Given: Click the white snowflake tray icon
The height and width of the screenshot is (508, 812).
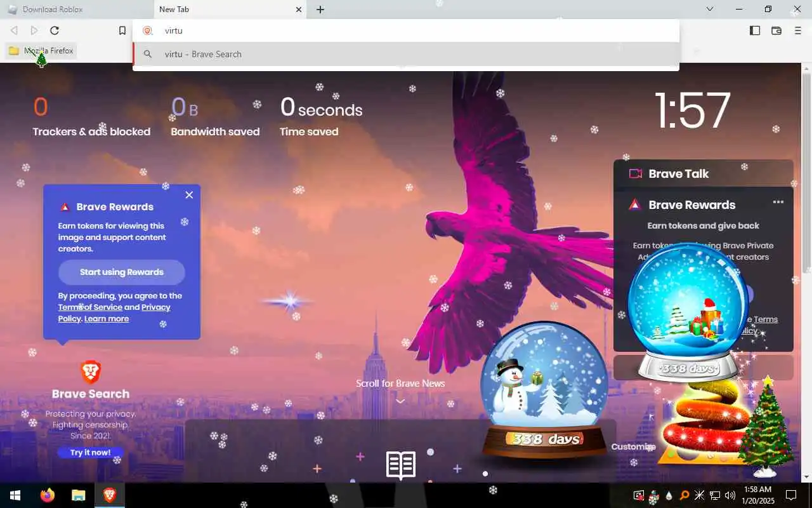Looking at the screenshot, I should [700, 495].
